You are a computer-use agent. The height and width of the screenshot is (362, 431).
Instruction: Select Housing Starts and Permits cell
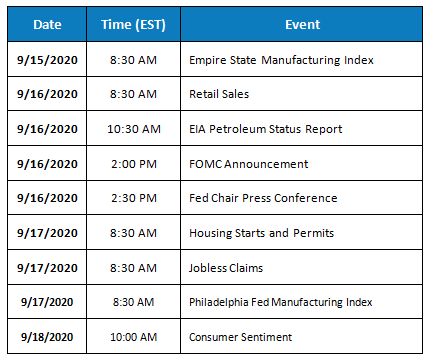(301, 233)
